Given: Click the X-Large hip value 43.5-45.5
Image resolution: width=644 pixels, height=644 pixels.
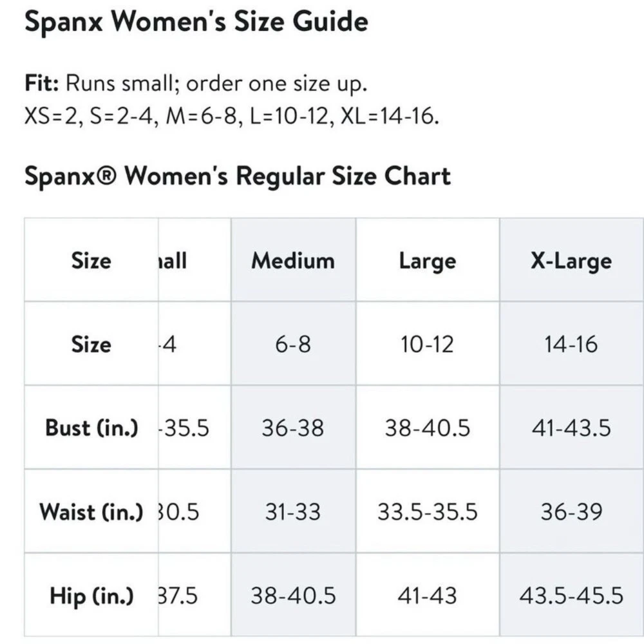Looking at the screenshot, I should pyautogui.click(x=571, y=596).
